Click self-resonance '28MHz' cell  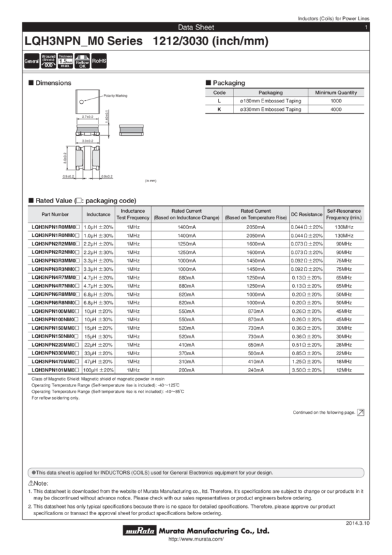coord(344,345)
